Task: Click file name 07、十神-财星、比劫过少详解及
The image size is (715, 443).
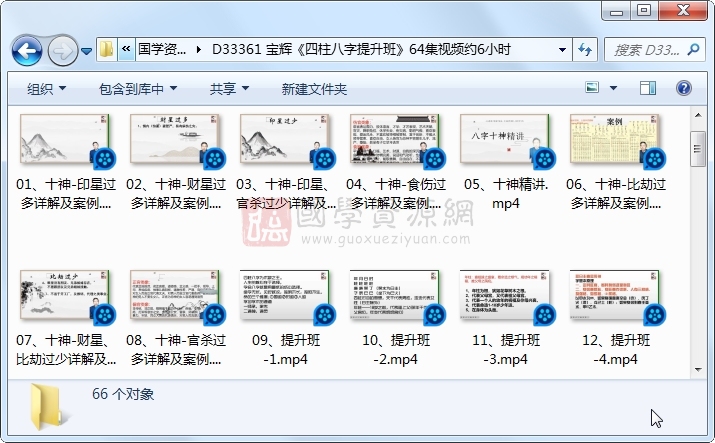Action: [66, 350]
